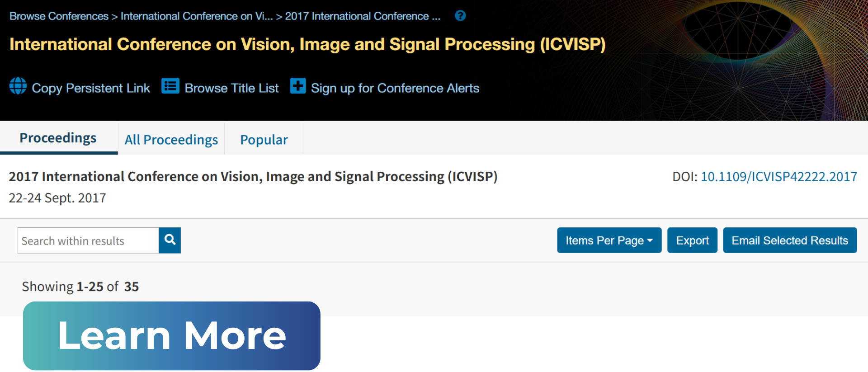The image size is (868, 372).
Task: Open Browse Conferences breadcrumb link
Action: (59, 16)
